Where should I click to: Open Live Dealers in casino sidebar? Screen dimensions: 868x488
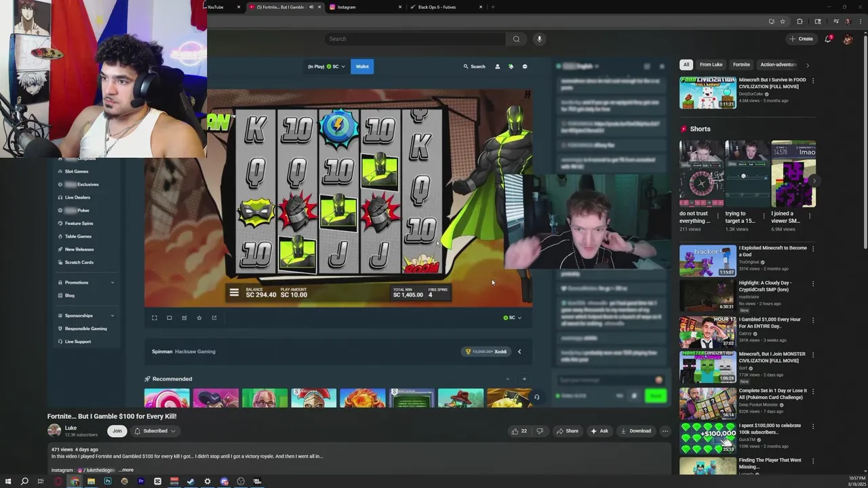77,197
